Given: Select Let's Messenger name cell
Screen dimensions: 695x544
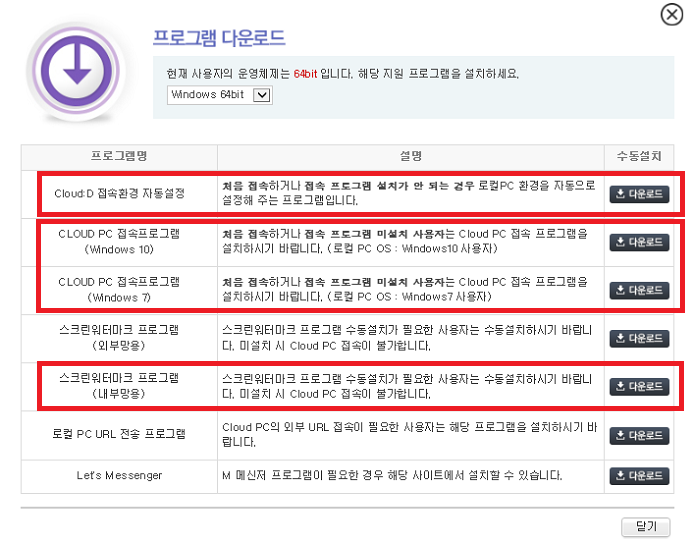Looking at the screenshot, I should 119,476.
